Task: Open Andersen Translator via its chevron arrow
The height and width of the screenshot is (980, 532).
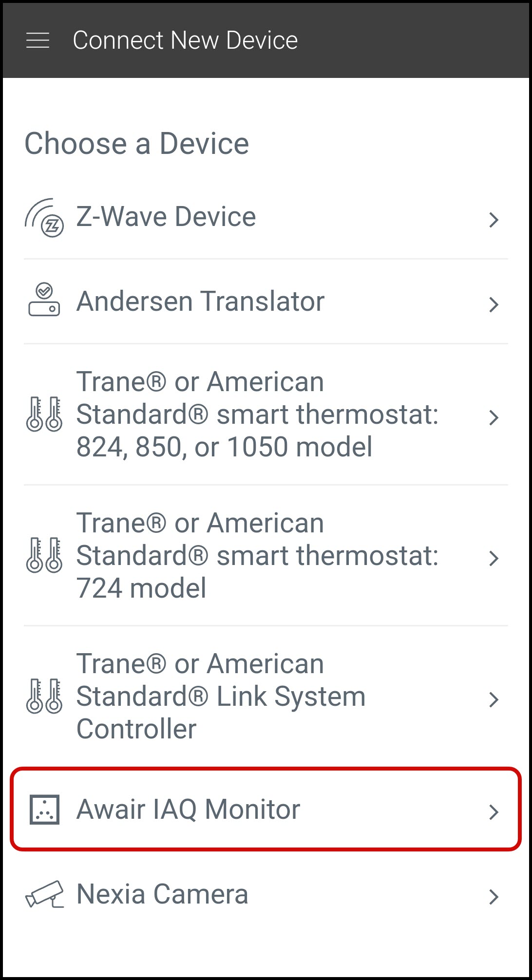Action: pyautogui.click(x=494, y=304)
